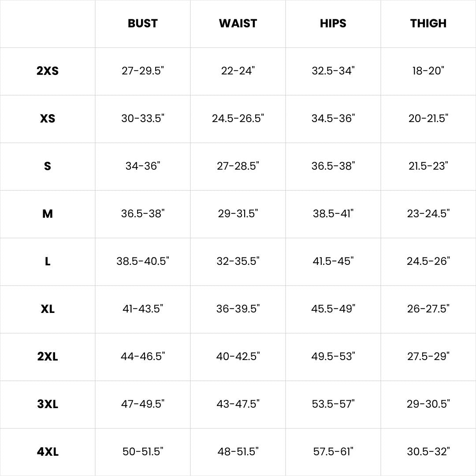Click the WAIST column header
The image size is (476, 476).
point(238,23)
